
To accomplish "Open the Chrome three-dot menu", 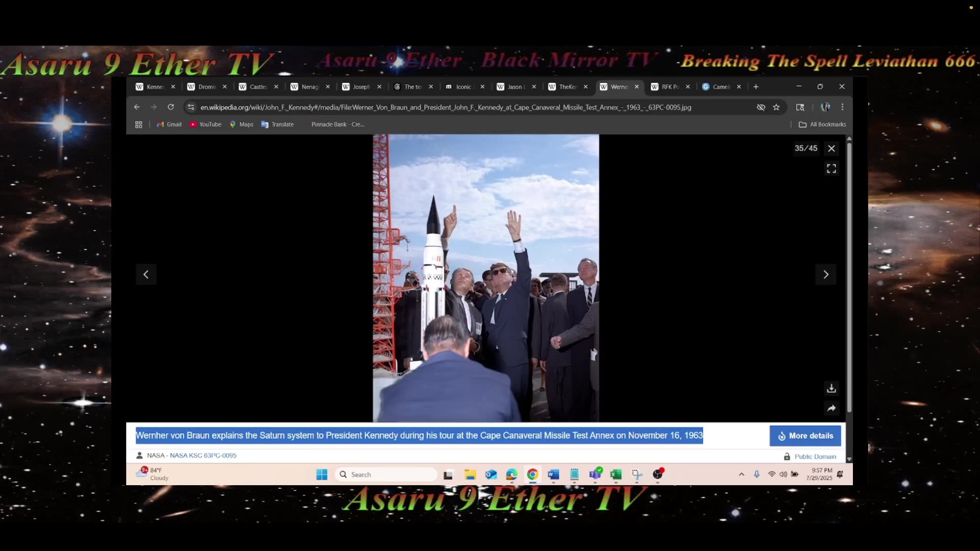I will [x=842, y=107].
